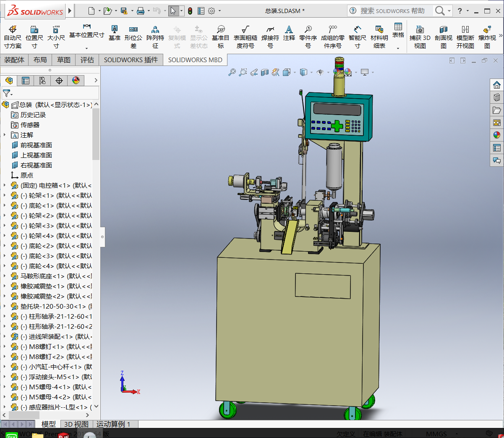Open the Hide/Show Items dropdown
The height and width of the screenshot is (438, 504).
pos(328,73)
